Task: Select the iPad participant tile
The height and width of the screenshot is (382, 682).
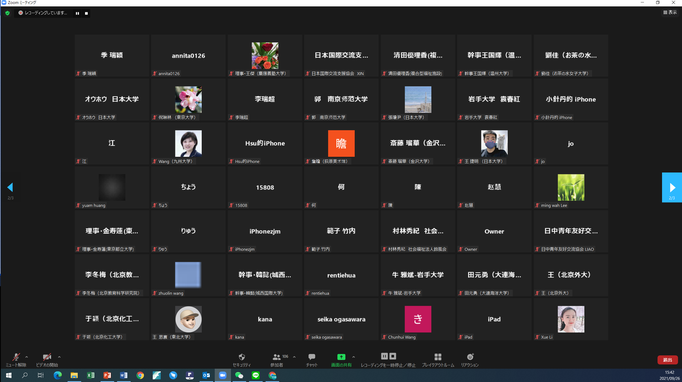Action: click(494, 319)
